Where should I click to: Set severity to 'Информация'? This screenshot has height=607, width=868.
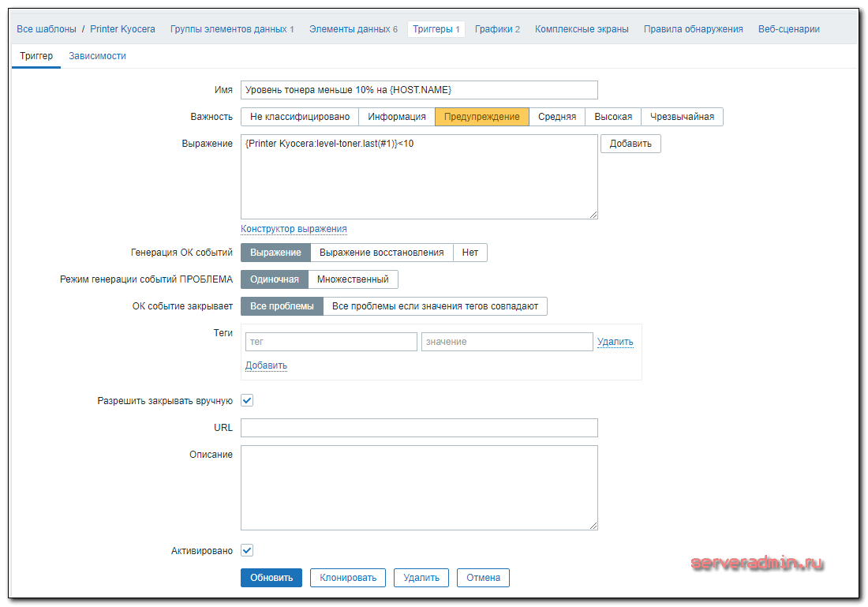pyautogui.click(x=397, y=117)
